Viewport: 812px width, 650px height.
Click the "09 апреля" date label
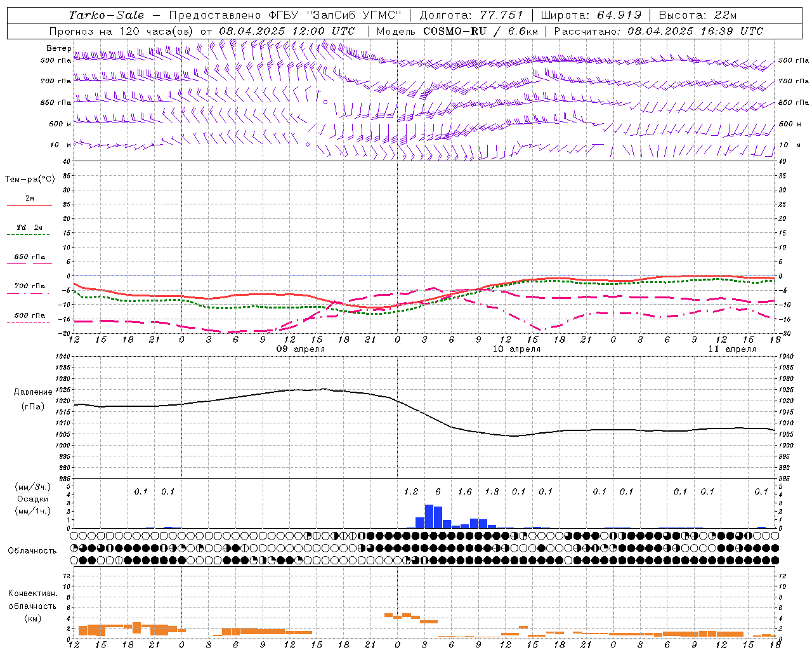click(301, 349)
